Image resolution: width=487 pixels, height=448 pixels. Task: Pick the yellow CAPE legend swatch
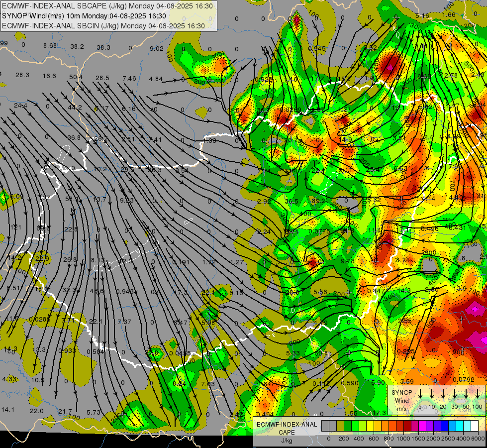click(370, 426)
